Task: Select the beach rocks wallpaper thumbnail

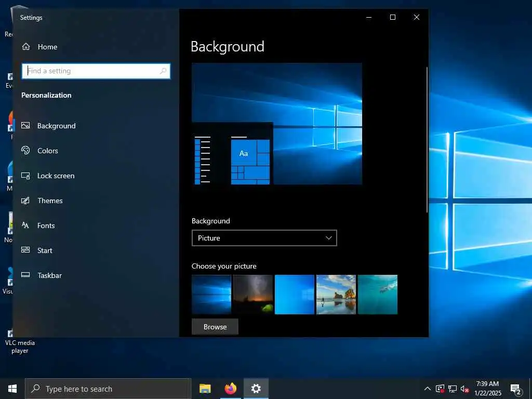Action: point(336,295)
